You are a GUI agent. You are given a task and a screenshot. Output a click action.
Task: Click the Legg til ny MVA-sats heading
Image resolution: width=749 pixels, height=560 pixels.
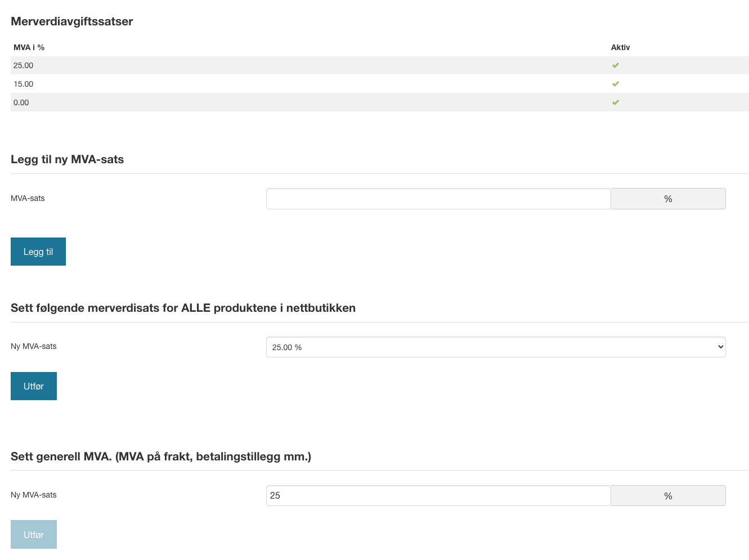pos(68,159)
